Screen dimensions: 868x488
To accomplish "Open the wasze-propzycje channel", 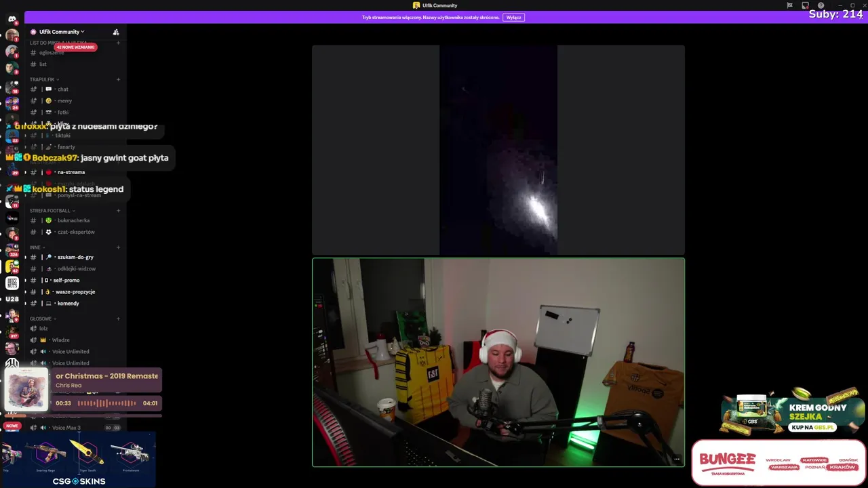I will point(75,292).
